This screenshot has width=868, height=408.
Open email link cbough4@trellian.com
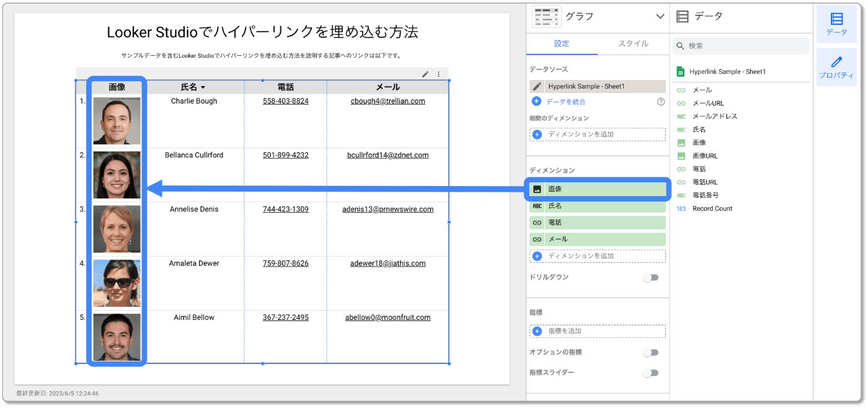click(x=388, y=101)
